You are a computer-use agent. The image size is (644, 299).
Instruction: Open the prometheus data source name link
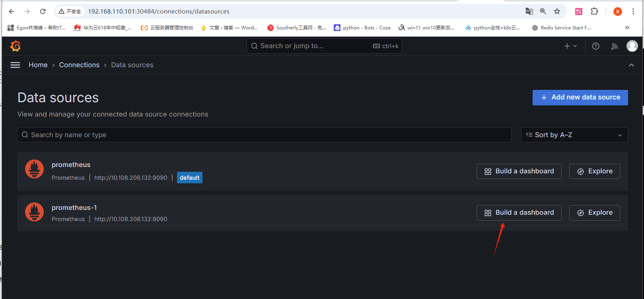click(x=71, y=165)
